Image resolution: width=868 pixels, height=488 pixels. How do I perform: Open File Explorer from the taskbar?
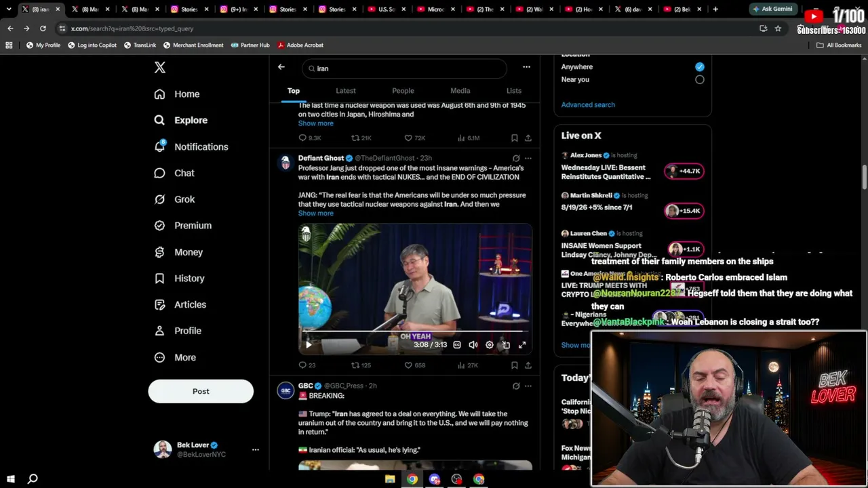390,479
